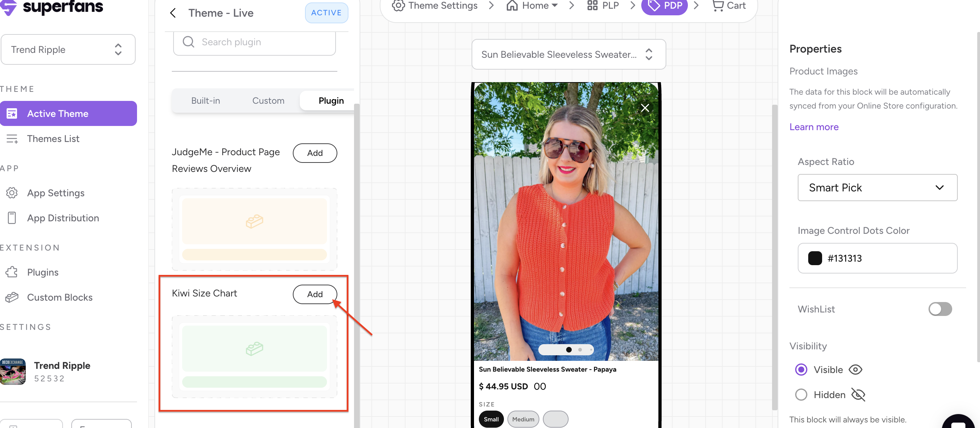Open the Trend Ripple store selector
The height and width of the screenshot is (428, 980).
(x=68, y=49)
